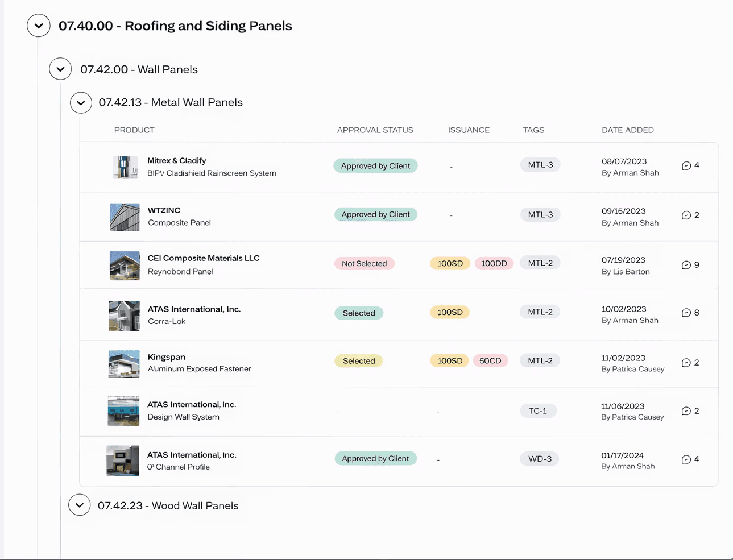Click comment bubble for CEI Composite Materials
The width and height of the screenshot is (733, 560).
[x=686, y=265]
